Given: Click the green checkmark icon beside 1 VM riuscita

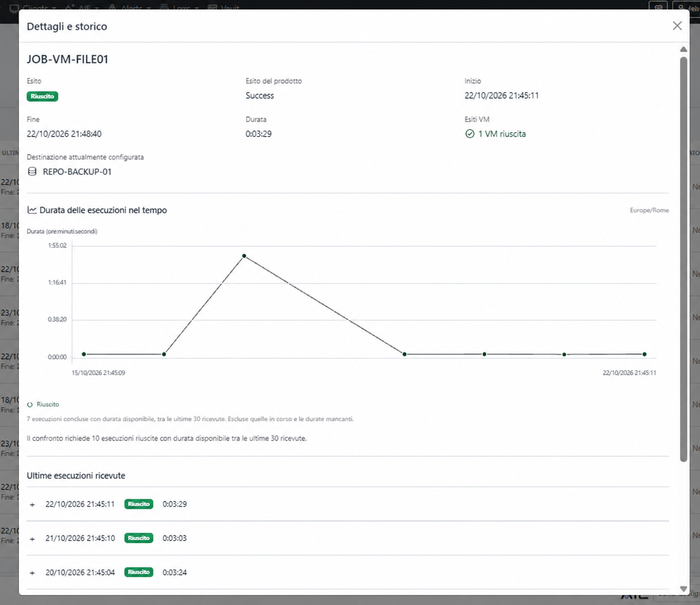Looking at the screenshot, I should [x=470, y=134].
